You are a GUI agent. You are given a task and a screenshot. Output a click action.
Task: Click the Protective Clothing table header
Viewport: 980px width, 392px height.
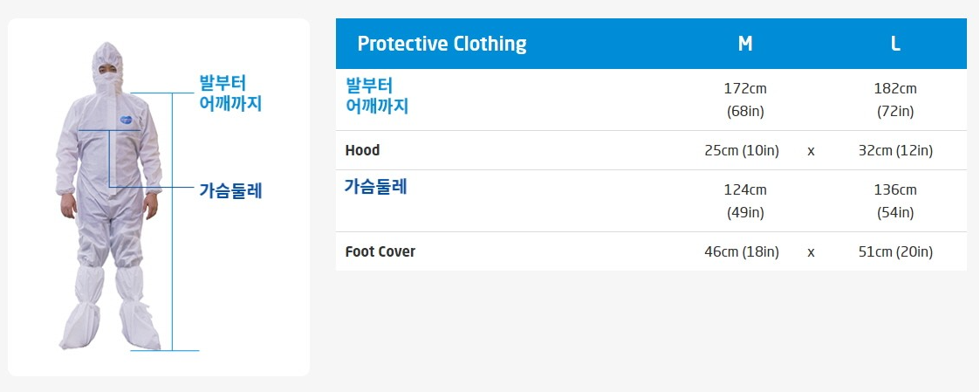point(442,44)
